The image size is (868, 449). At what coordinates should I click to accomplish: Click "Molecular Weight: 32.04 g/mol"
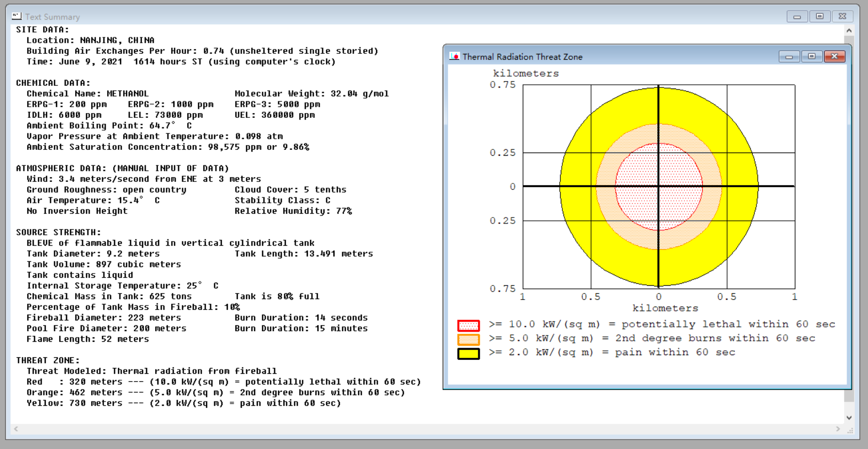[x=312, y=94]
